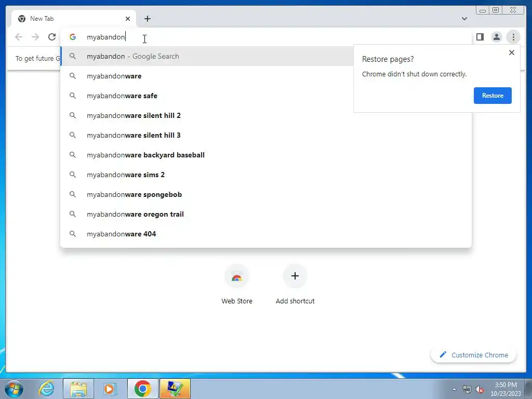Show hidden system tray icons arrow
The height and width of the screenshot is (399, 532).
pyautogui.click(x=454, y=390)
